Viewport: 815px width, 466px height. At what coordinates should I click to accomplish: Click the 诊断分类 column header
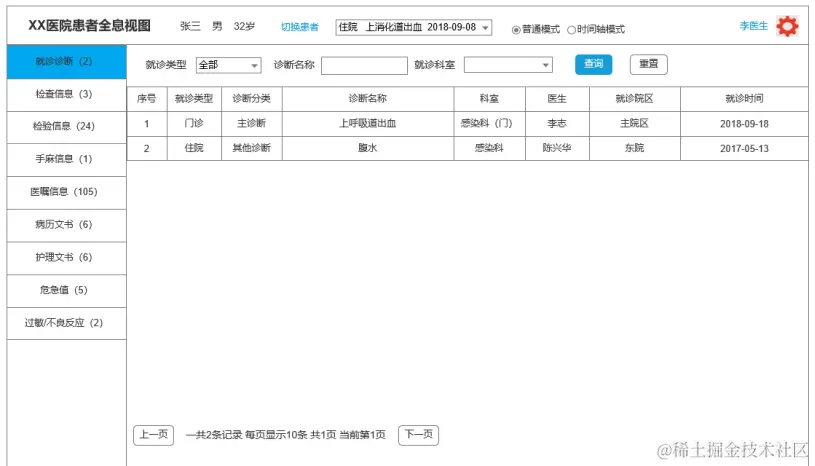point(252,99)
